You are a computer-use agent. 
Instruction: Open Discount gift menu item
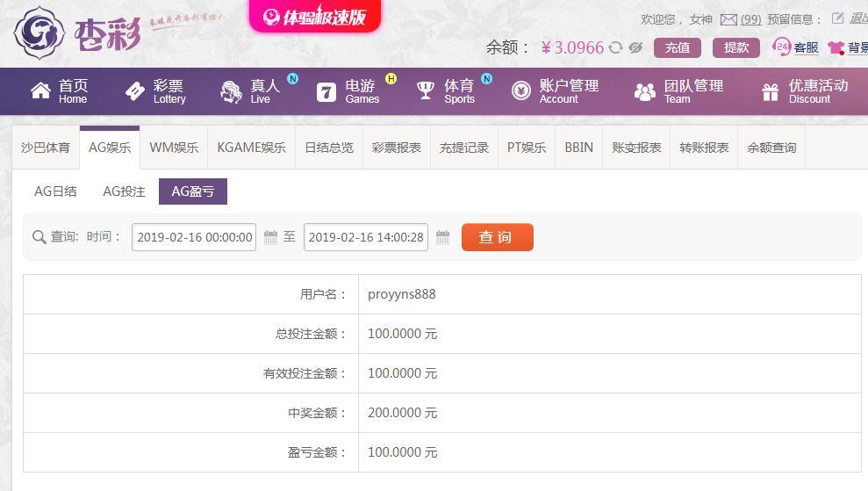point(805,91)
